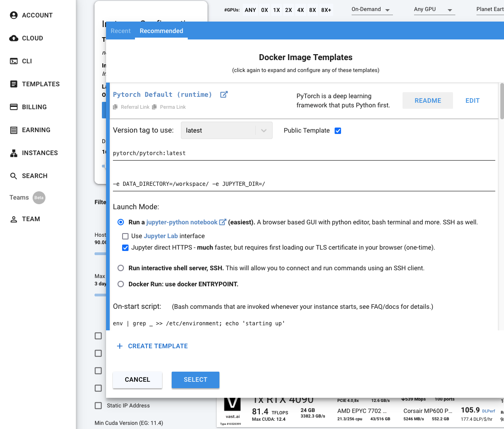Viewport: 504px width, 429px height.
Task: Switch to the Recommended tab
Action: pos(162,31)
